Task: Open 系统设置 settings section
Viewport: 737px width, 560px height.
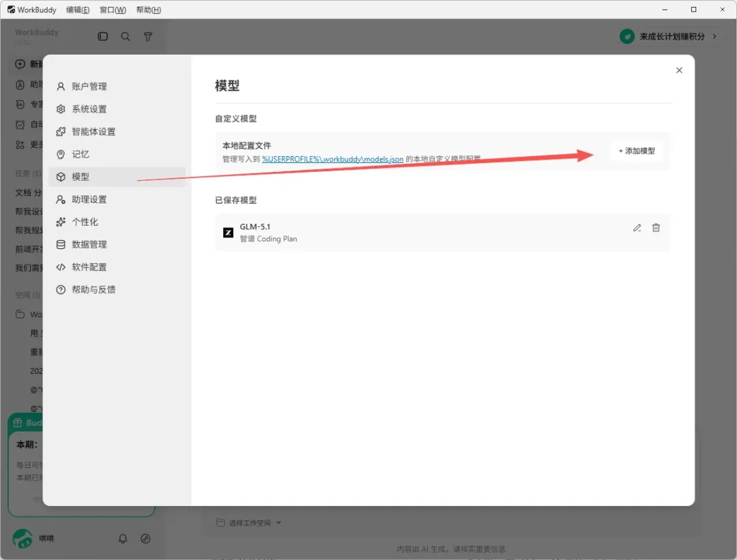Action: tap(117, 109)
